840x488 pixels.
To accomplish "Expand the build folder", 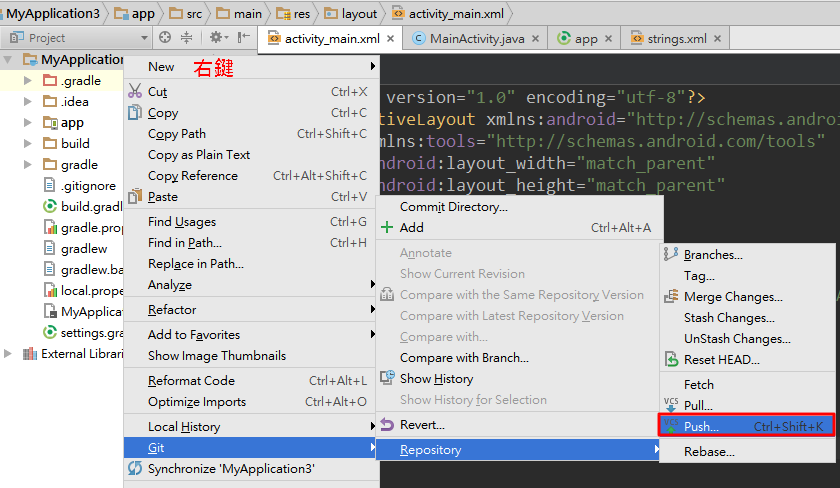I will pyautogui.click(x=27, y=143).
